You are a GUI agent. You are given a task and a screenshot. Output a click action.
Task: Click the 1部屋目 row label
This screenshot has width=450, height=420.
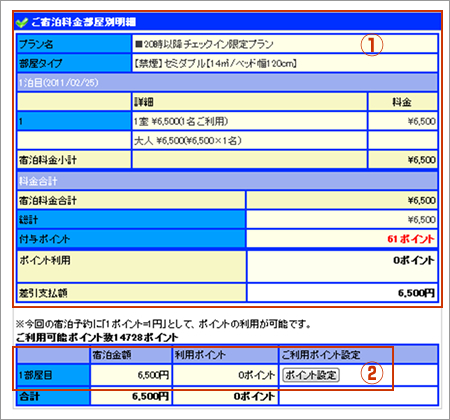(x=53, y=375)
